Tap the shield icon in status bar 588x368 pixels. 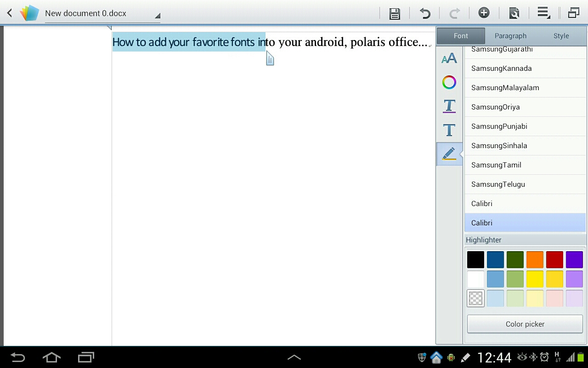point(421,357)
